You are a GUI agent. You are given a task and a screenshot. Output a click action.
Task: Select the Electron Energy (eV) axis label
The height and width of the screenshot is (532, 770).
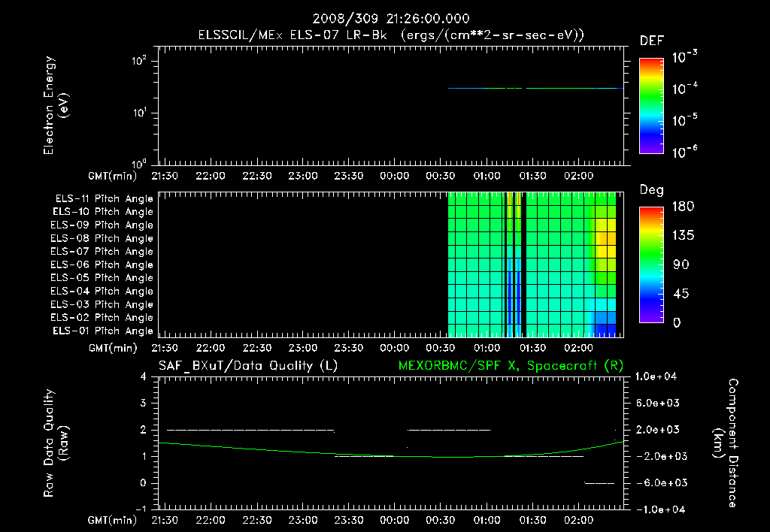point(56,105)
